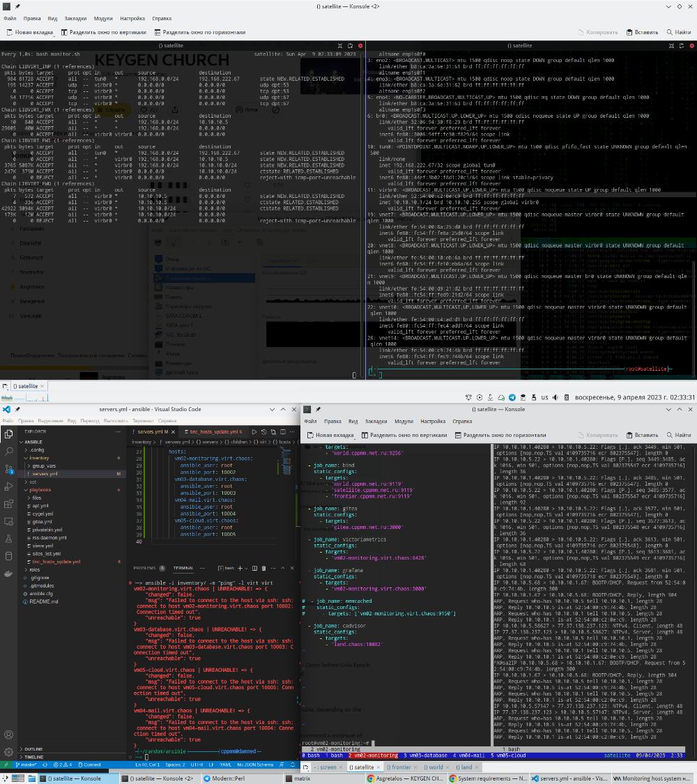Open the Закладки menu in Konsole <2>
697x784 pixels.
click(x=75, y=19)
